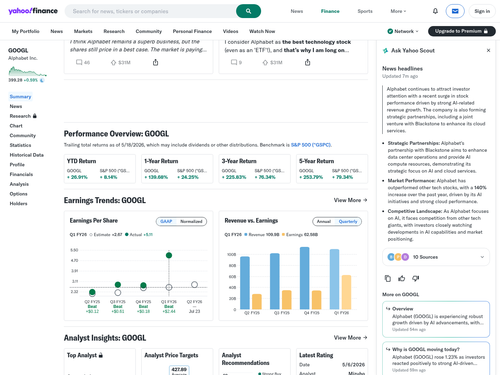Open the Options section

(x=19, y=194)
